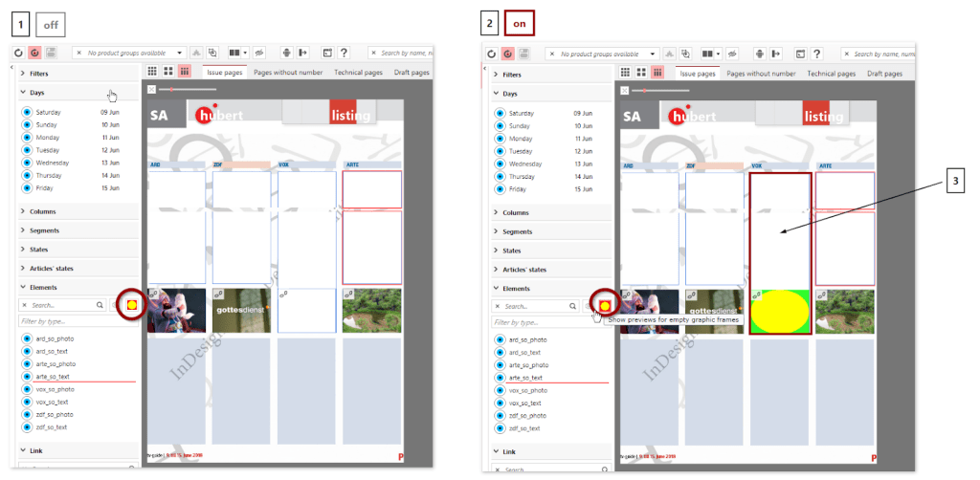
Task: Click the Android robot icon in right screenshot
Action: [x=760, y=55]
